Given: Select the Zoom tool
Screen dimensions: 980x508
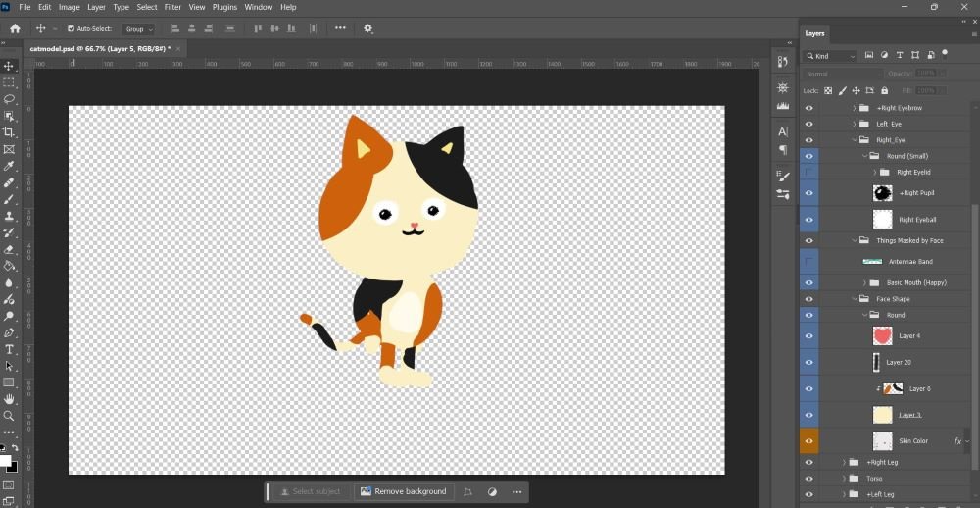Looking at the screenshot, I should [9, 416].
